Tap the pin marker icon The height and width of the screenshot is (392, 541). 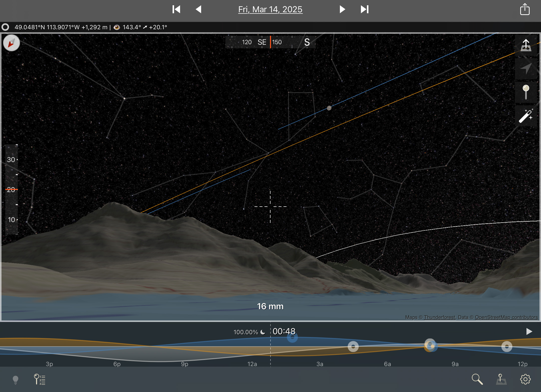point(526,92)
